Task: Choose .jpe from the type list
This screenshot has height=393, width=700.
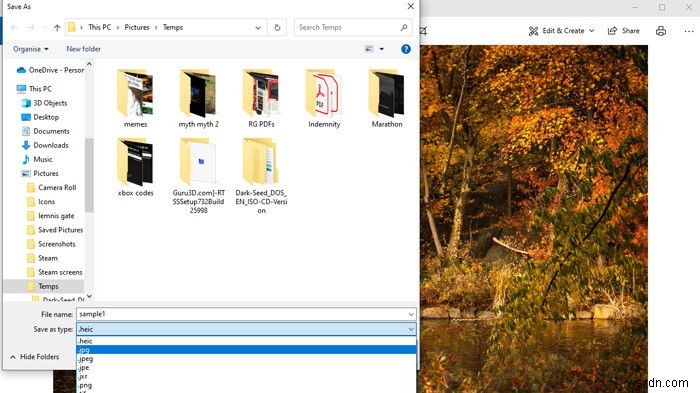Action: click(x=246, y=368)
